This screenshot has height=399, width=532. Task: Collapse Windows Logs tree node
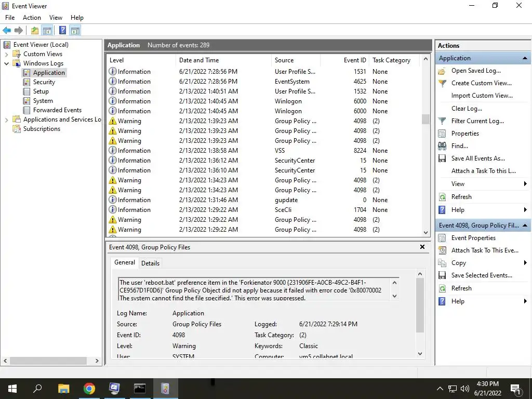point(6,63)
